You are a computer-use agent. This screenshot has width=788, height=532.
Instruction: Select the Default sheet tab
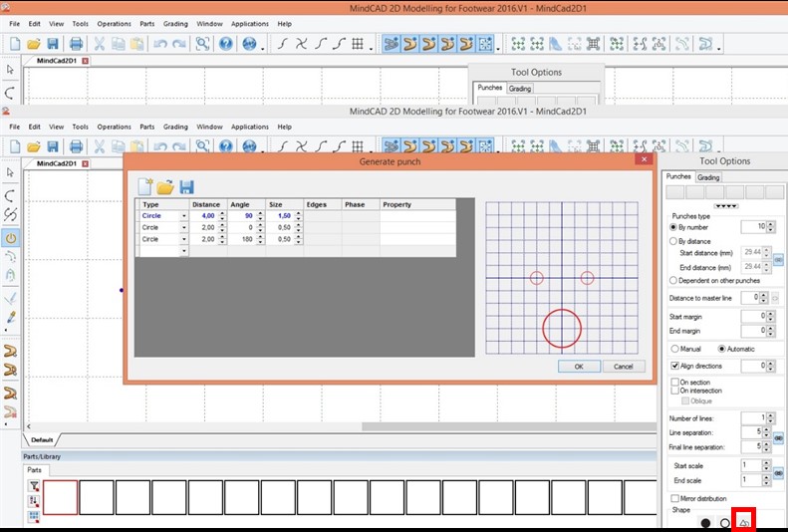[x=42, y=439]
